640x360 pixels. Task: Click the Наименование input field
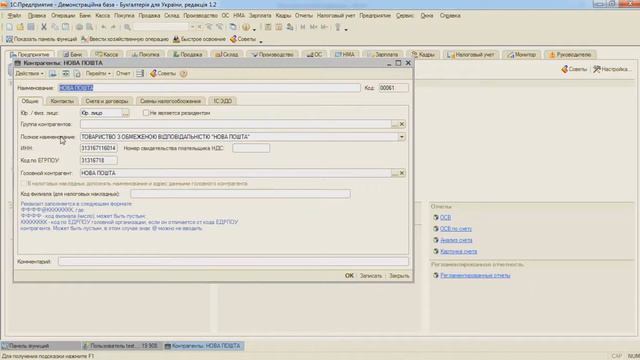209,88
